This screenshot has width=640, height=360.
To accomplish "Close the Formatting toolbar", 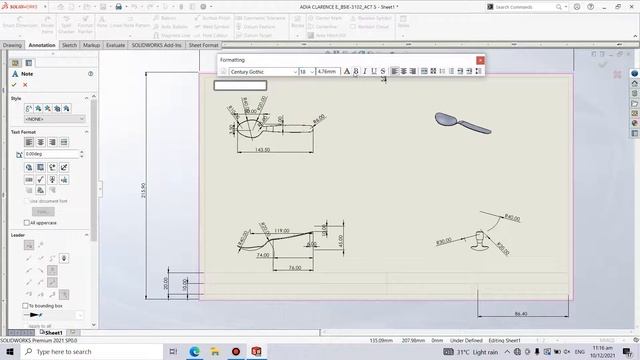I will pyautogui.click(x=480, y=60).
